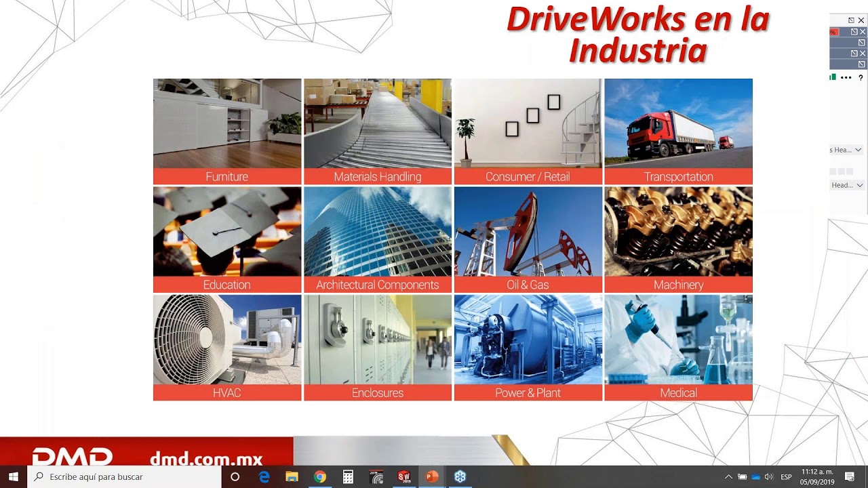This screenshot has height=488, width=868.
Task: Click the green bar icon in side panel
Action: coord(833,77)
